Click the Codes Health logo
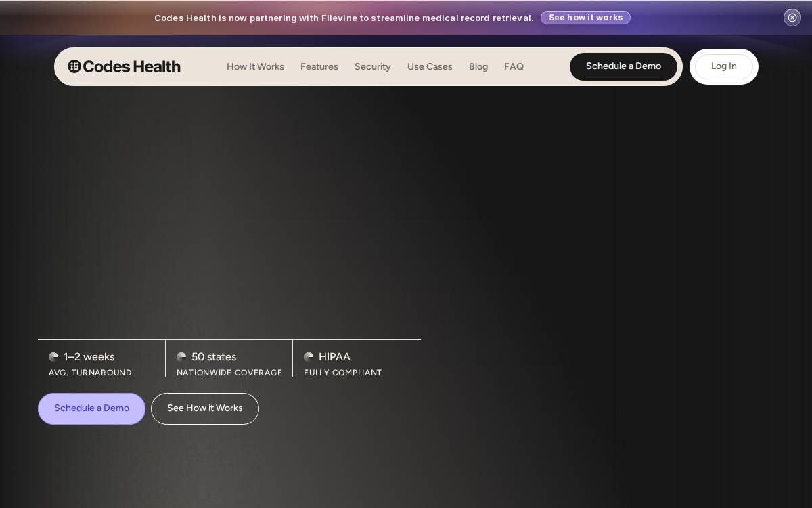Screen dimensions: 812x508 (124, 66)
